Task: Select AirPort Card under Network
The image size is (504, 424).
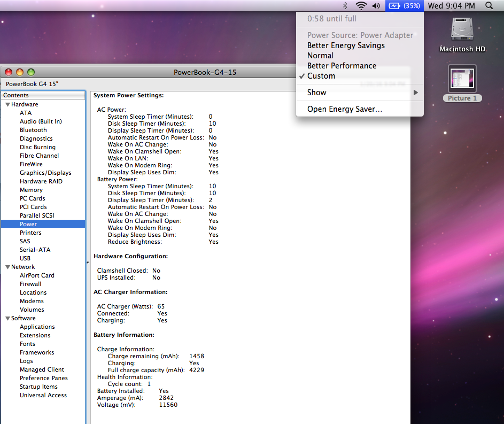Action: tap(37, 275)
